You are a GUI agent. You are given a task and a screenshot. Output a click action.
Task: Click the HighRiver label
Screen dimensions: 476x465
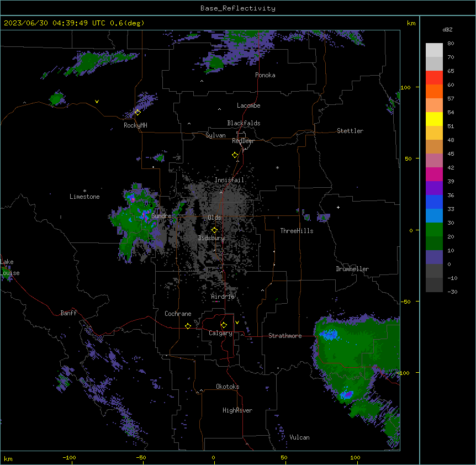pyautogui.click(x=237, y=410)
